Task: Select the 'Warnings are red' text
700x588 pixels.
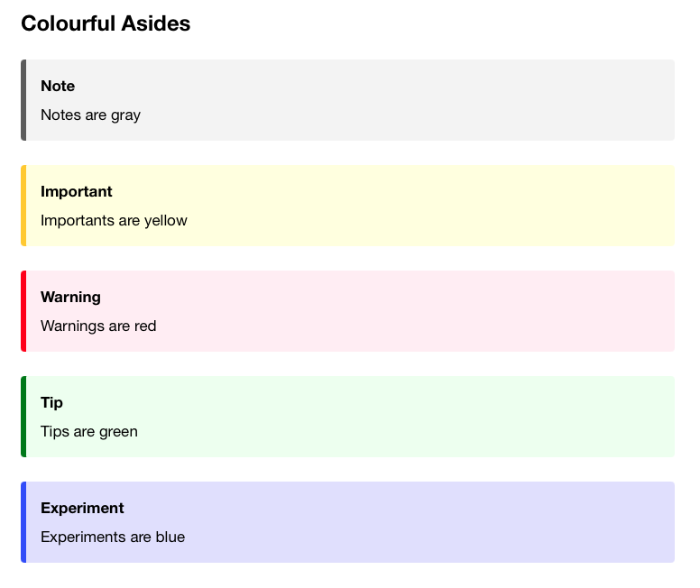Action: 98,326
